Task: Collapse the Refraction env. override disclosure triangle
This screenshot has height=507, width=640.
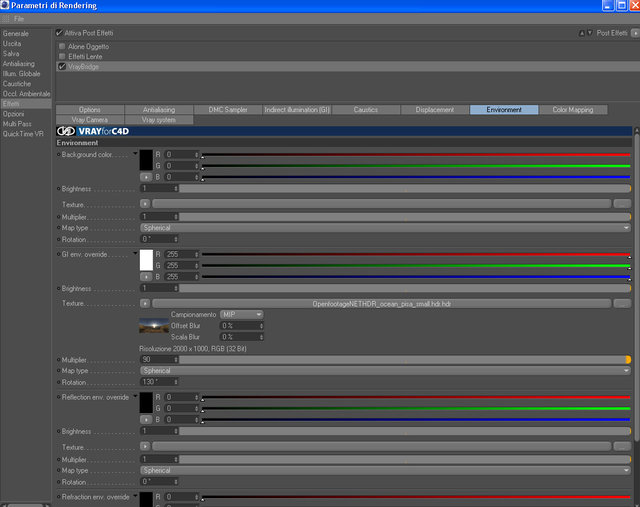Action: point(135,496)
